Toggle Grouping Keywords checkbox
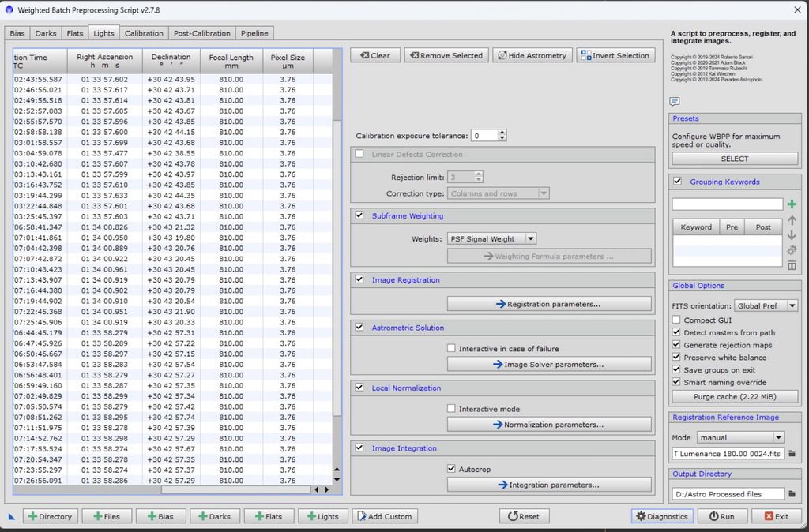809x532 pixels. [677, 182]
